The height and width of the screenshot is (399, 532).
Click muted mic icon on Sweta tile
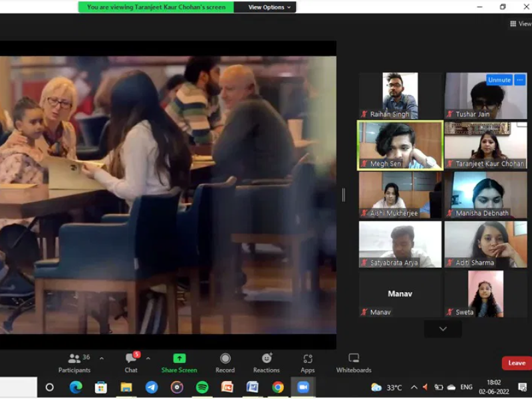click(x=450, y=312)
